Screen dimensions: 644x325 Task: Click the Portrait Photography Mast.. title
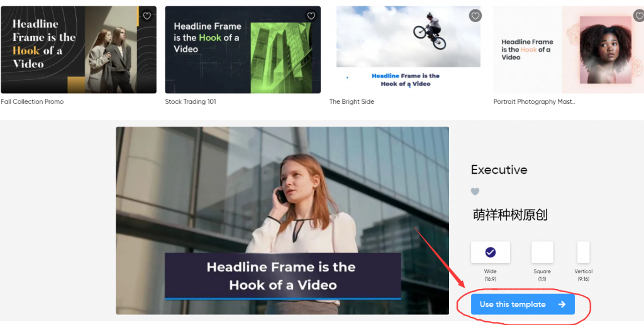pos(534,101)
